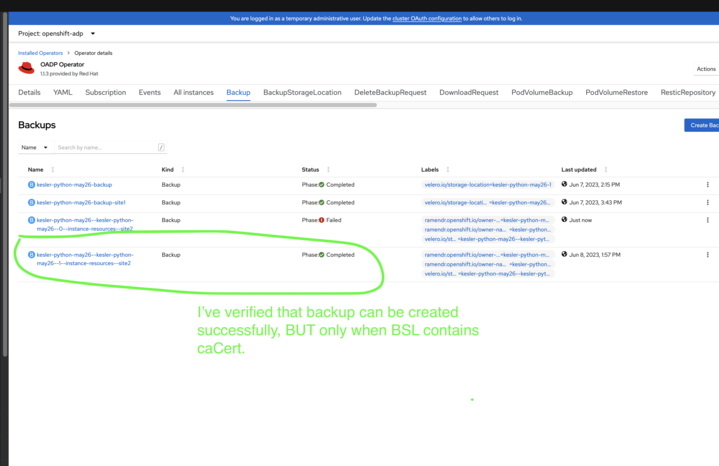Viewport: 719px width, 466px height.
Task: Click globe icon next to Jun 7, 2023, 2:15 PM
Action: [x=564, y=184]
